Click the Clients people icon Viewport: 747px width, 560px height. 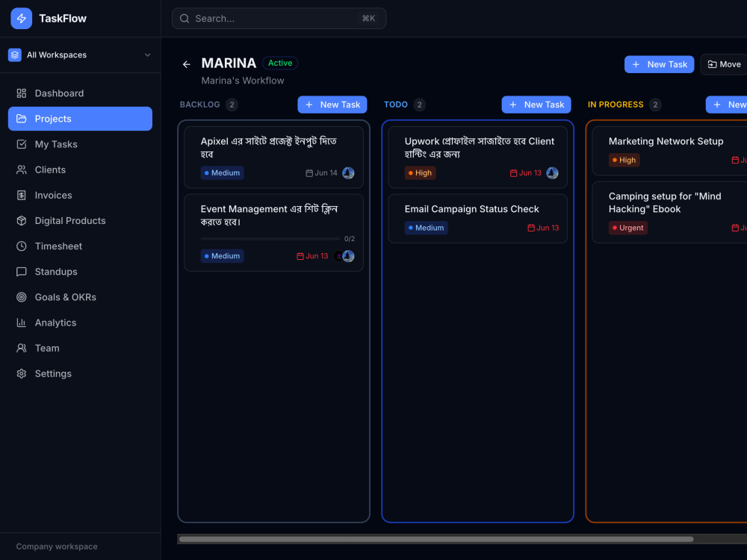22,169
